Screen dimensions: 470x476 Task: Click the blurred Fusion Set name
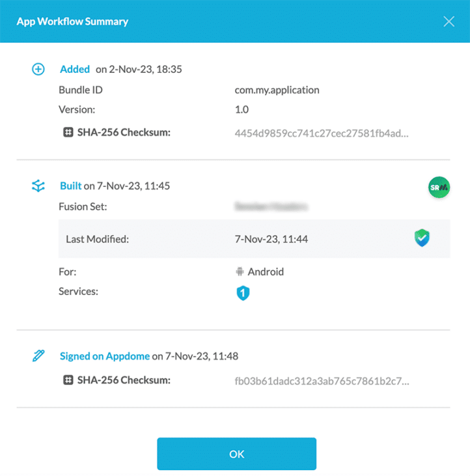pos(271,207)
